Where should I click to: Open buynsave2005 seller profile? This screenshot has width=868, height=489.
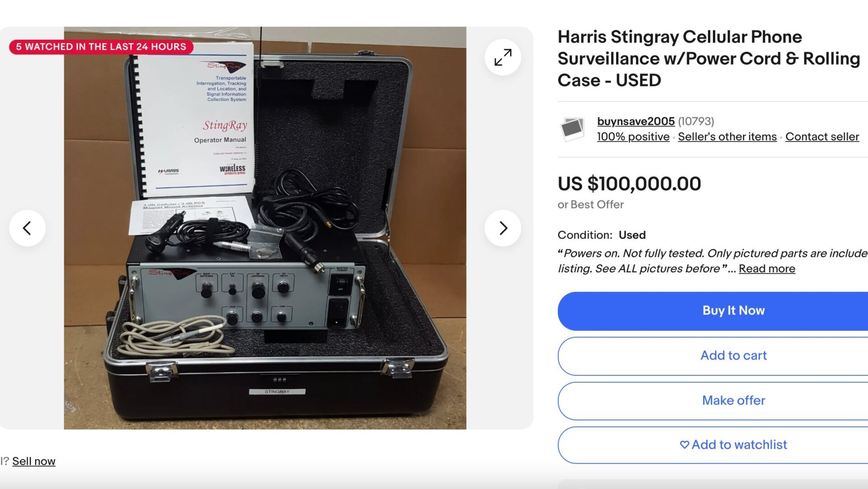pyautogui.click(x=636, y=121)
